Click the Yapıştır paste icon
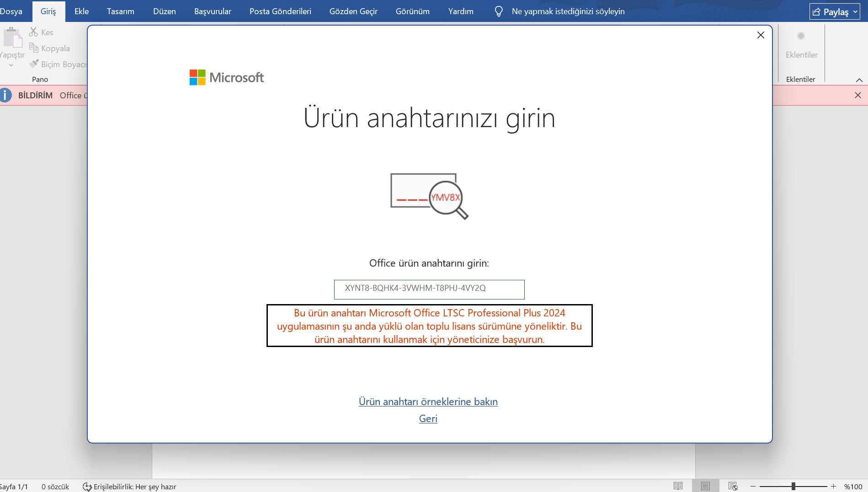The image size is (868, 492). 12,37
